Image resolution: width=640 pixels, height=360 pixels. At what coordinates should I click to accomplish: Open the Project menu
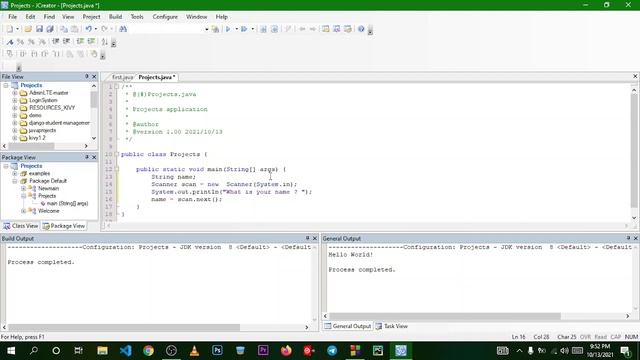pos(91,17)
